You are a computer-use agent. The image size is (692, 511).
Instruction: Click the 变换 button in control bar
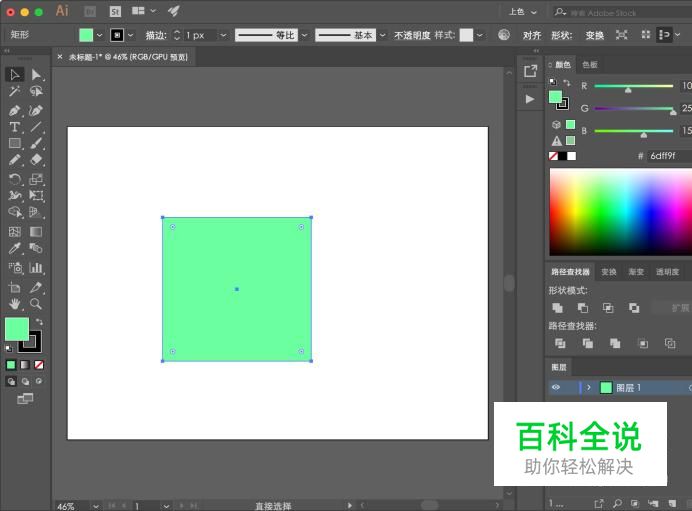pyautogui.click(x=594, y=35)
